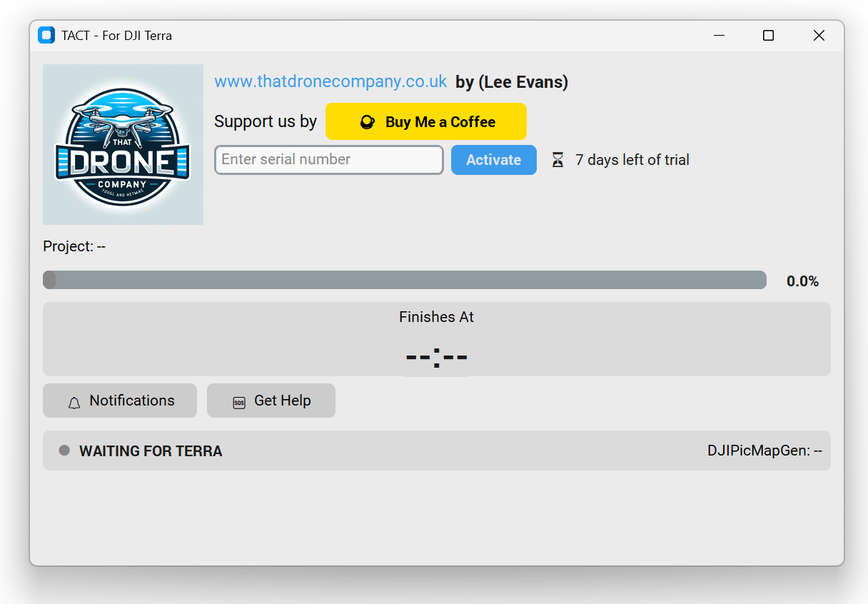Click the Activate button
Viewport: 868px width, 604px height.
click(x=494, y=160)
